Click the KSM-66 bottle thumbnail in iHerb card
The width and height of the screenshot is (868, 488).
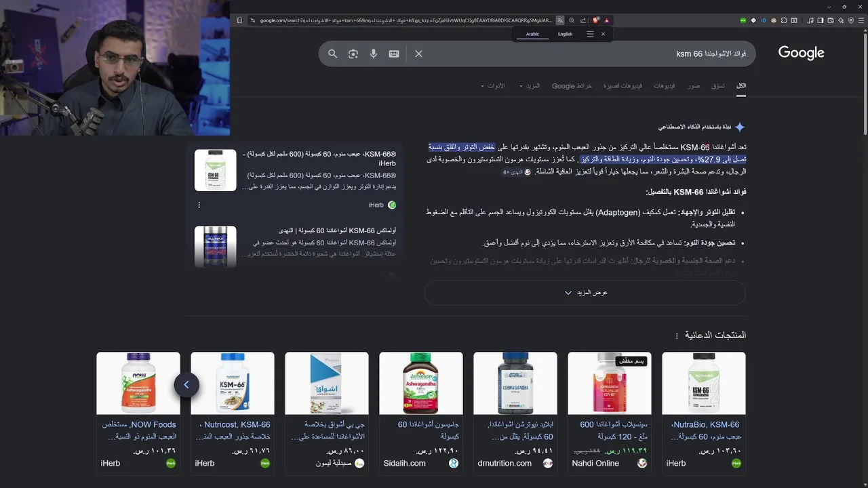click(216, 170)
